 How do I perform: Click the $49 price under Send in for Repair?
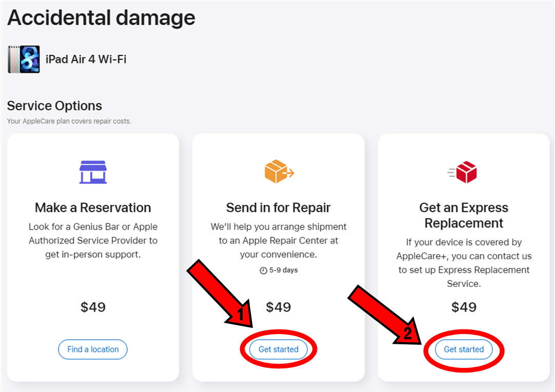point(279,307)
